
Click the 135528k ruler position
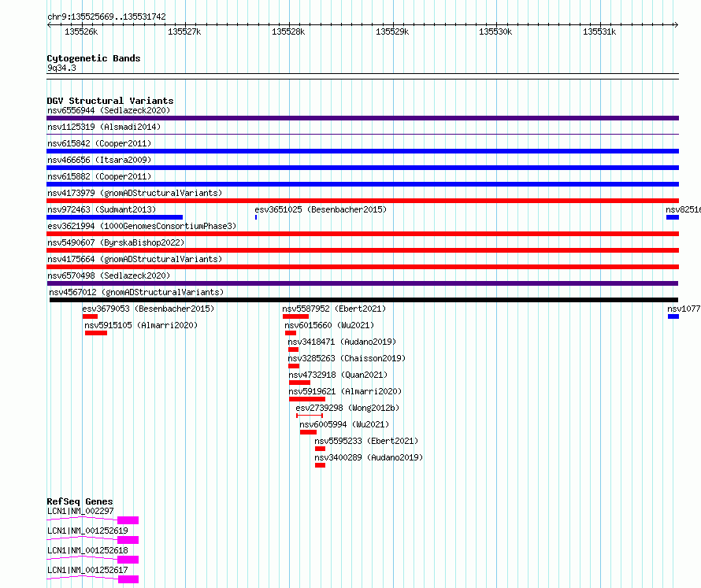tap(288, 31)
